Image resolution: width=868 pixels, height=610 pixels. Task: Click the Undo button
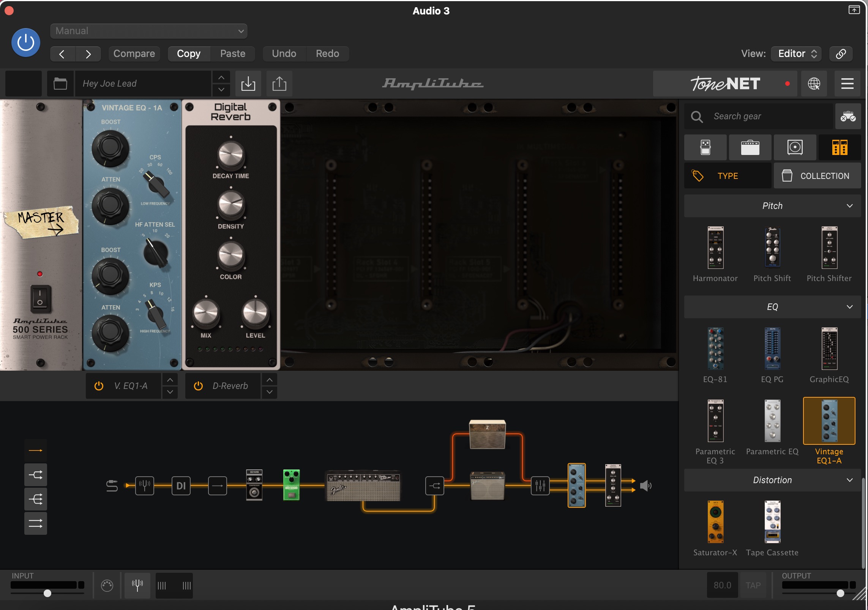284,54
